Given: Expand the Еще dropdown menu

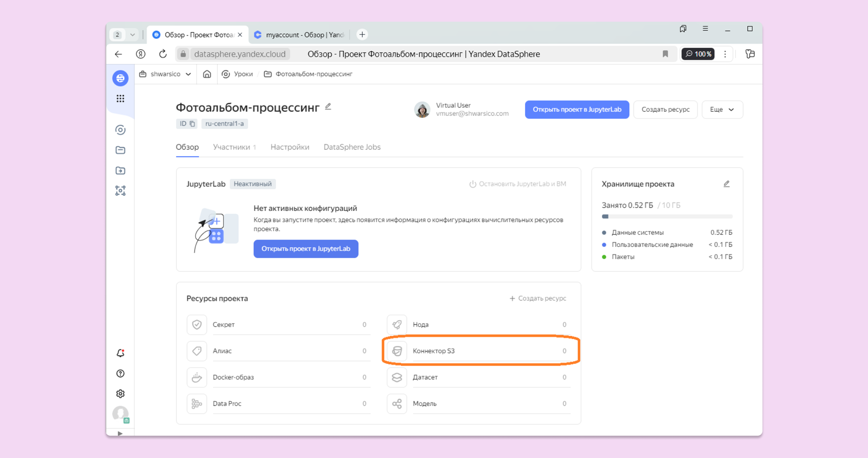Looking at the screenshot, I should click(722, 109).
